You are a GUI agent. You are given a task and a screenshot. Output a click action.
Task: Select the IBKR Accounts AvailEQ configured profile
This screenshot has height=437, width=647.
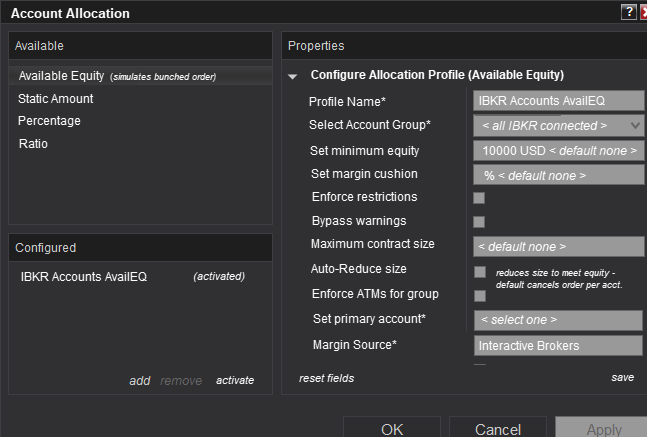click(x=84, y=277)
